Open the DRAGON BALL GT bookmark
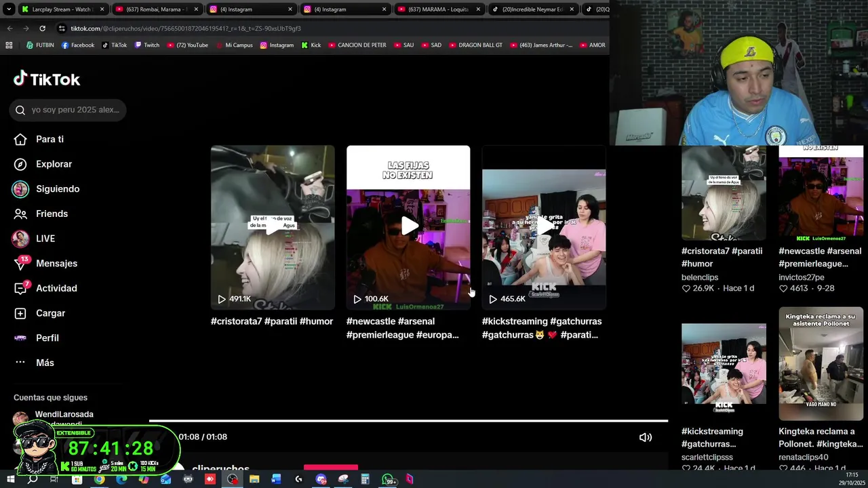Viewport: 868px width, 488px height. pos(475,45)
